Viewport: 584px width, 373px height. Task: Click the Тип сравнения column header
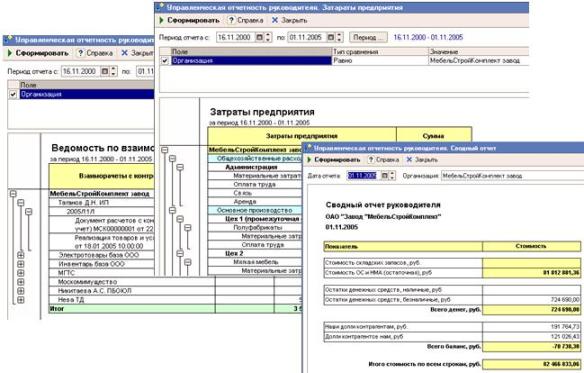click(x=380, y=51)
